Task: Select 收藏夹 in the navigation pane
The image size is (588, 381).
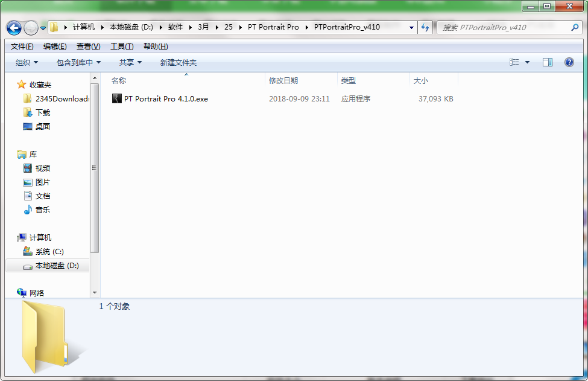Action: pos(40,85)
